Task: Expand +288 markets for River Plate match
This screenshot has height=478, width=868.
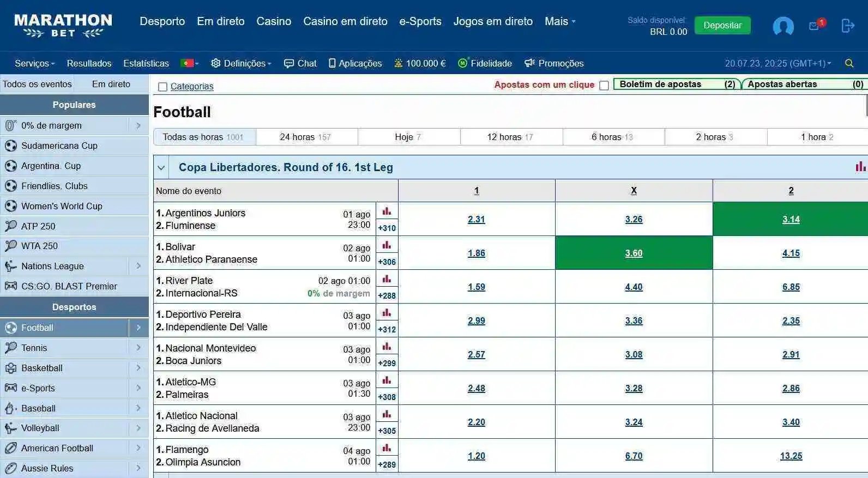Action: [x=387, y=295]
